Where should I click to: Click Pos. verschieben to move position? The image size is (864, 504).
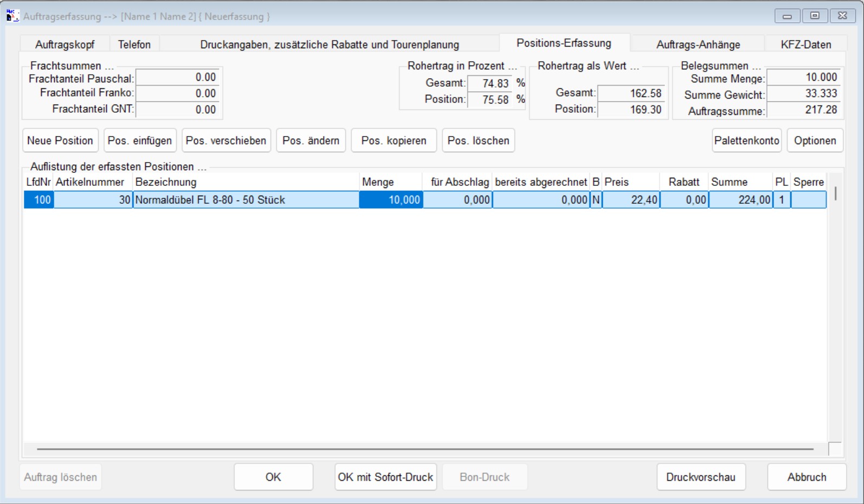click(x=226, y=140)
